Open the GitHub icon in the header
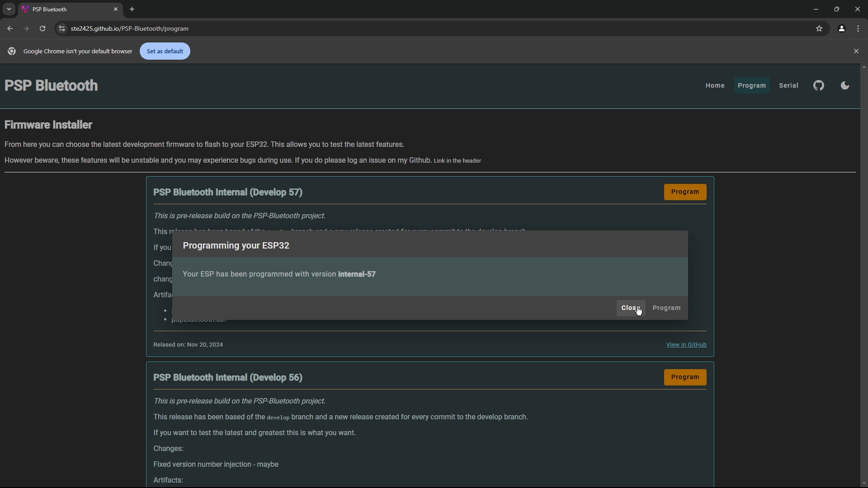868x488 pixels. point(819,85)
